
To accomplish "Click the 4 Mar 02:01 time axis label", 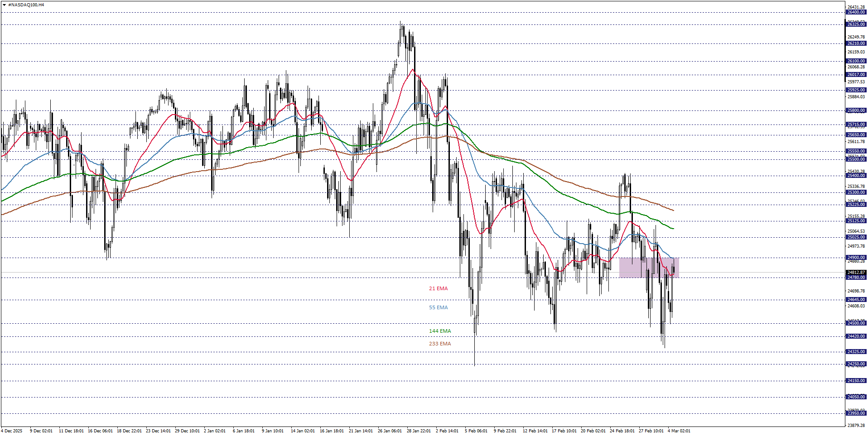I will [679, 431].
